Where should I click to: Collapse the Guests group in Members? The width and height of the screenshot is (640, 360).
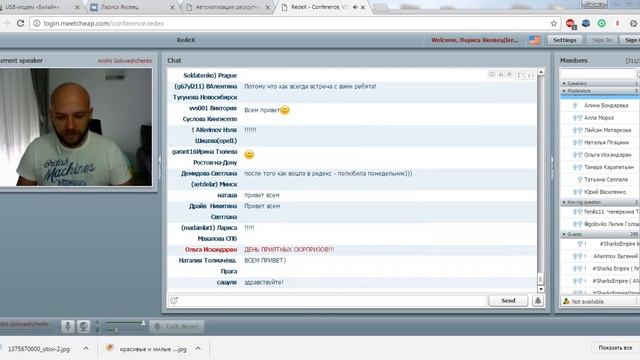point(564,234)
